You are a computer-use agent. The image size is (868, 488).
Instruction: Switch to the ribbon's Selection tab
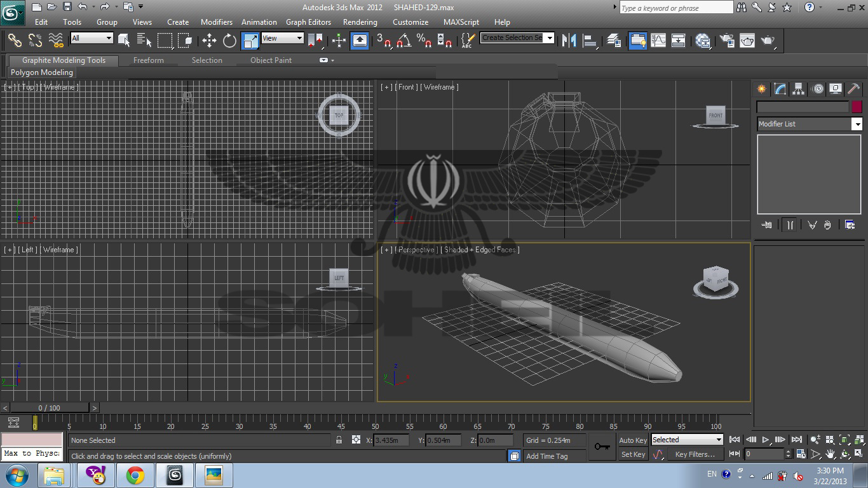click(x=207, y=60)
